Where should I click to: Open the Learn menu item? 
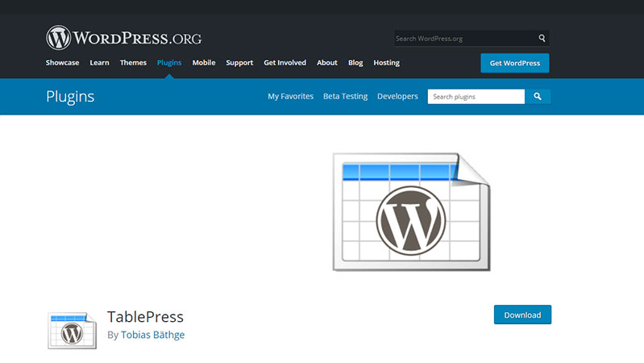tap(99, 62)
